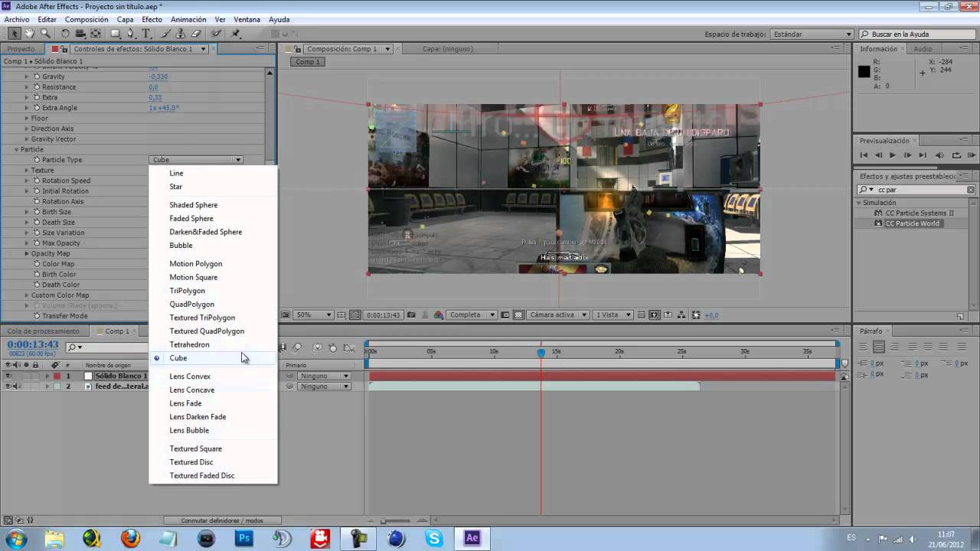Click the timeline current time indicator
The height and width of the screenshot is (551, 980).
(x=541, y=353)
